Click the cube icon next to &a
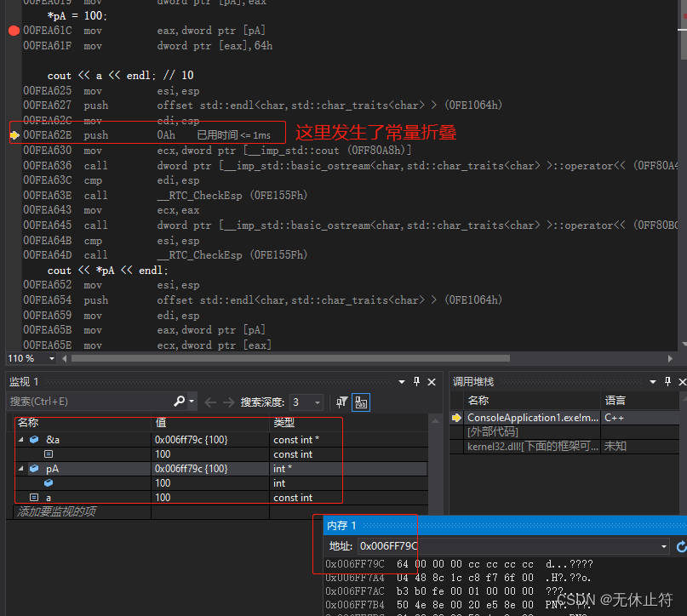Viewport: 687px width, 616px height. coord(34,440)
